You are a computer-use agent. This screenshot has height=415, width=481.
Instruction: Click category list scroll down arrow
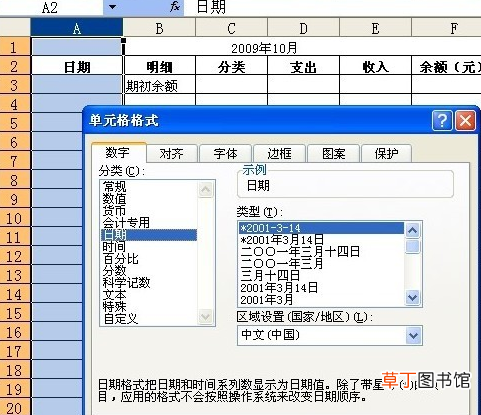tap(205, 316)
